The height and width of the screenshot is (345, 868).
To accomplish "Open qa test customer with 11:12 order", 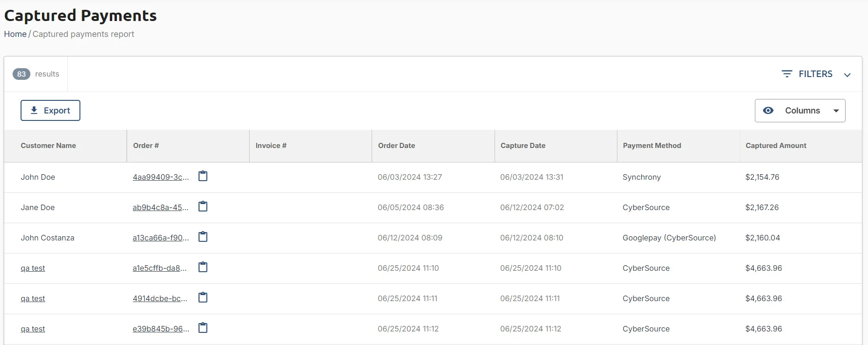I will tap(33, 329).
